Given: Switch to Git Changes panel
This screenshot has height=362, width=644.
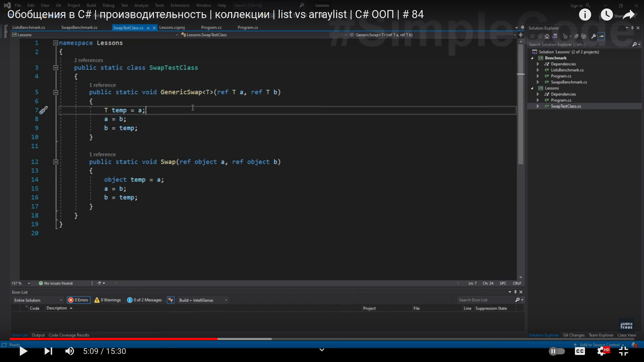Looking at the screenshot, I should tap(574, 335).
